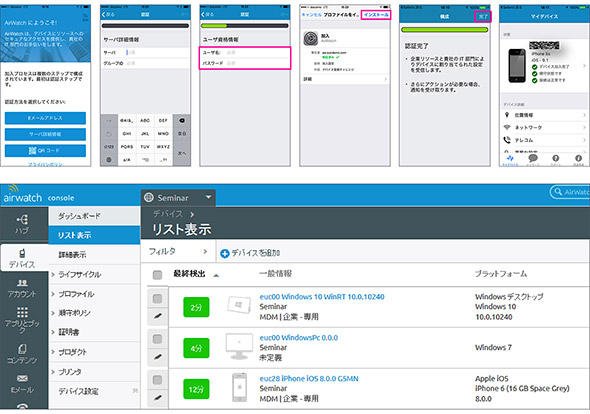Click the パスワード input field
Screen dimensions: 590x414
coord(245,63)
